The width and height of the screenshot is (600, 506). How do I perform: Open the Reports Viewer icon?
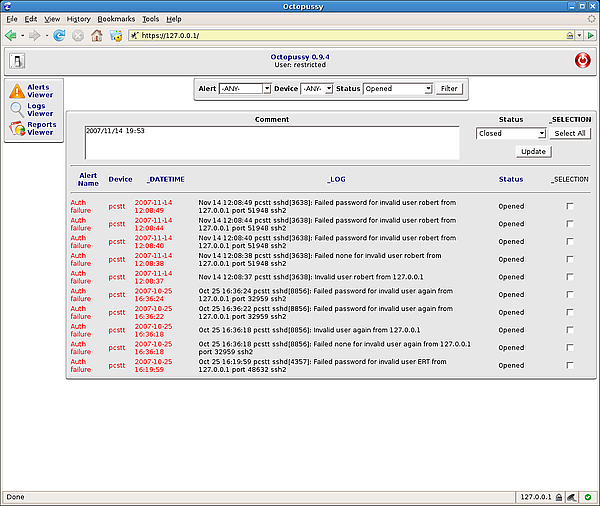tap(16, 129)
